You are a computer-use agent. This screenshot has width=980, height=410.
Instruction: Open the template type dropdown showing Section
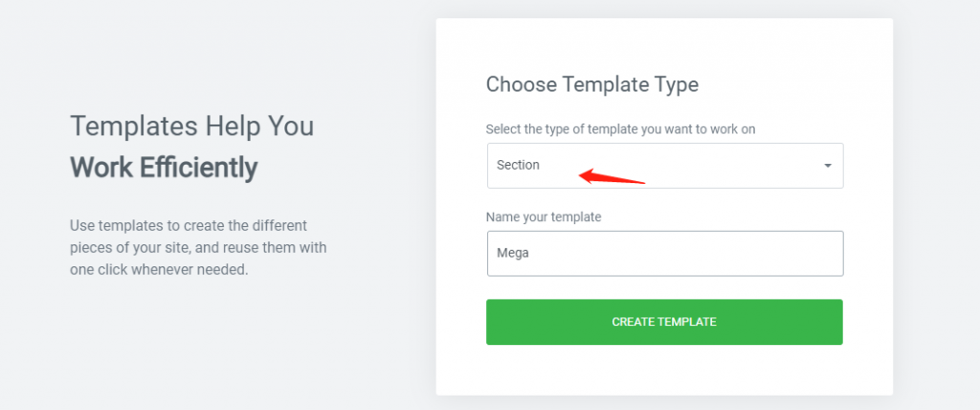pyautogui.click(x=665, y=166)
